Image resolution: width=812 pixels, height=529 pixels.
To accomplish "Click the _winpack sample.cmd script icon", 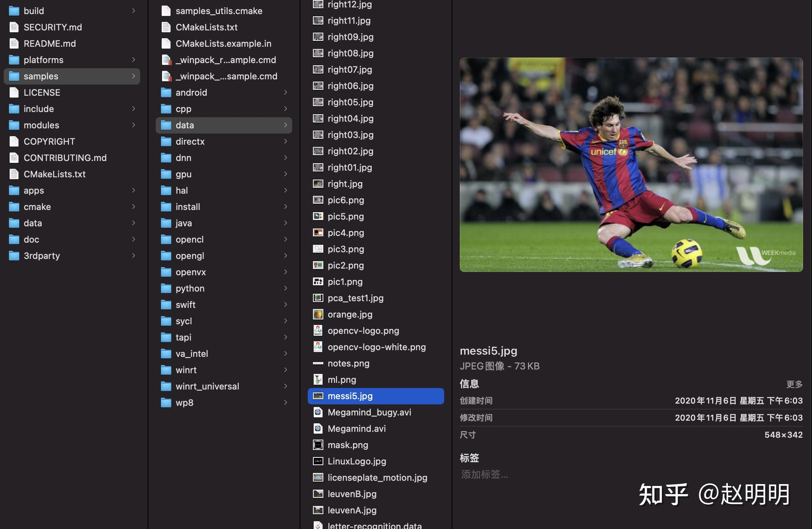I will point(166,76).
